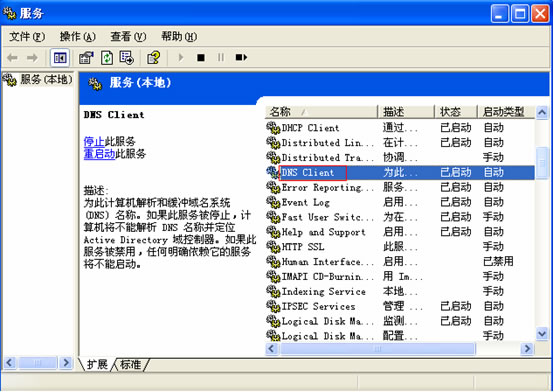This screenshot has height=392, width=554.
Task: Select the IMAPI CD-Burnin... service row
Action: coord(400,277)
